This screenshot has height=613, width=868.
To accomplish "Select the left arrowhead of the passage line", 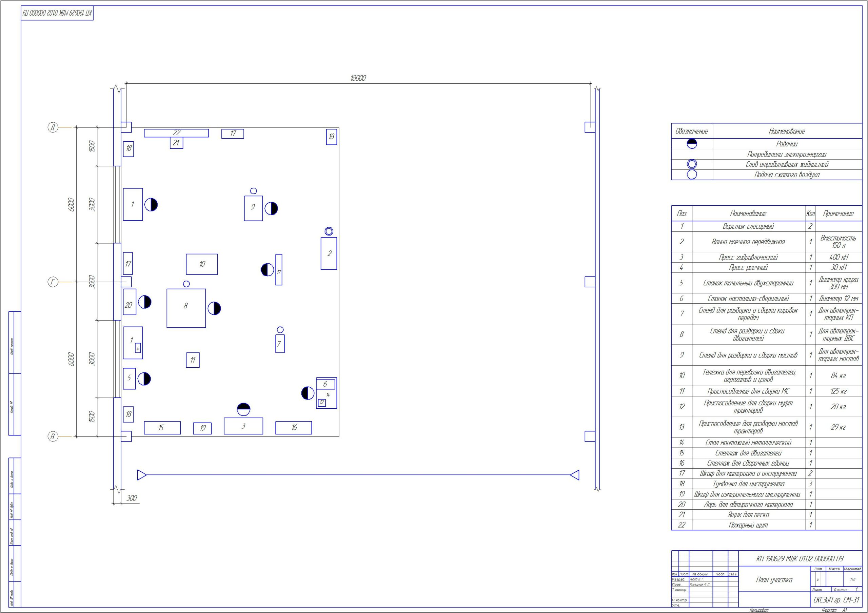I will 142,475.
